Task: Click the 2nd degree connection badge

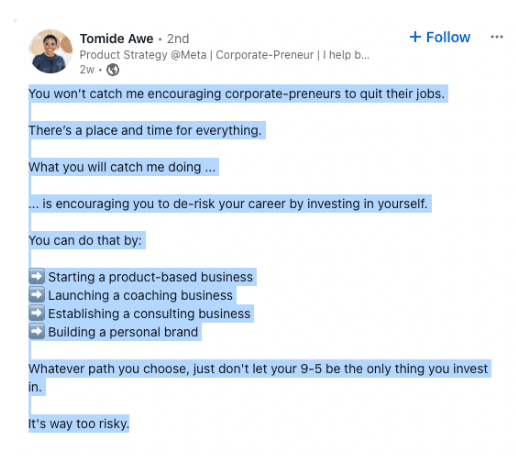Action: 178,39
